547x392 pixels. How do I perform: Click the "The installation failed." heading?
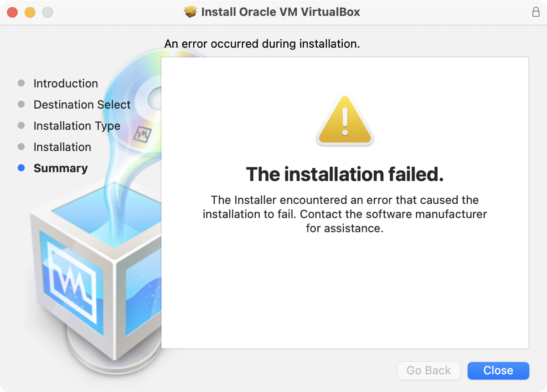click(x=345, y=174)
